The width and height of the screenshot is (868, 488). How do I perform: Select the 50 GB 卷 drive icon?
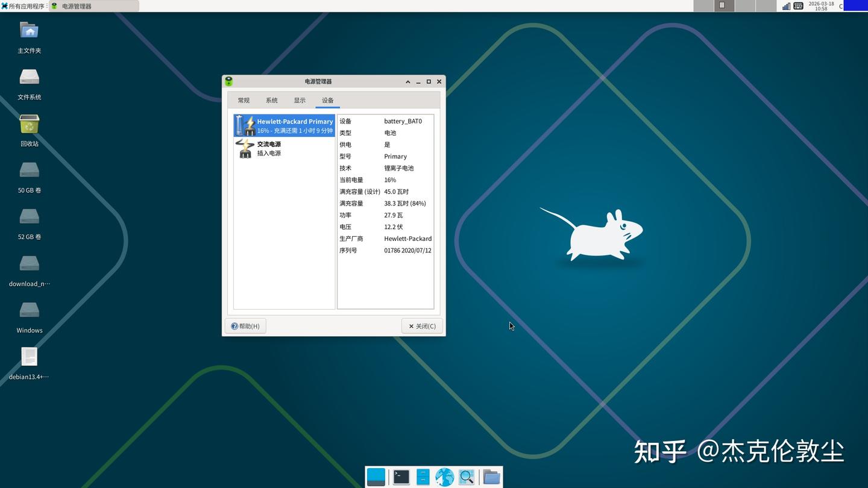[29, 170]
